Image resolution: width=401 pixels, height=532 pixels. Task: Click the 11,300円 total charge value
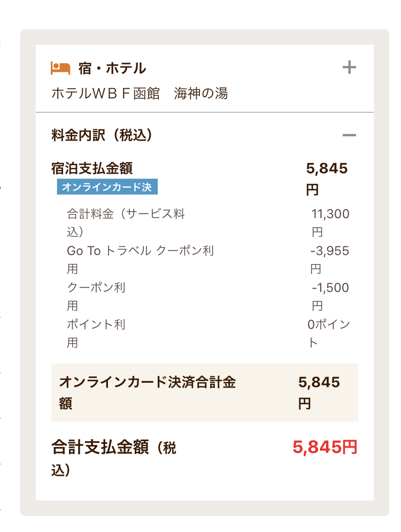coord(330,223)
